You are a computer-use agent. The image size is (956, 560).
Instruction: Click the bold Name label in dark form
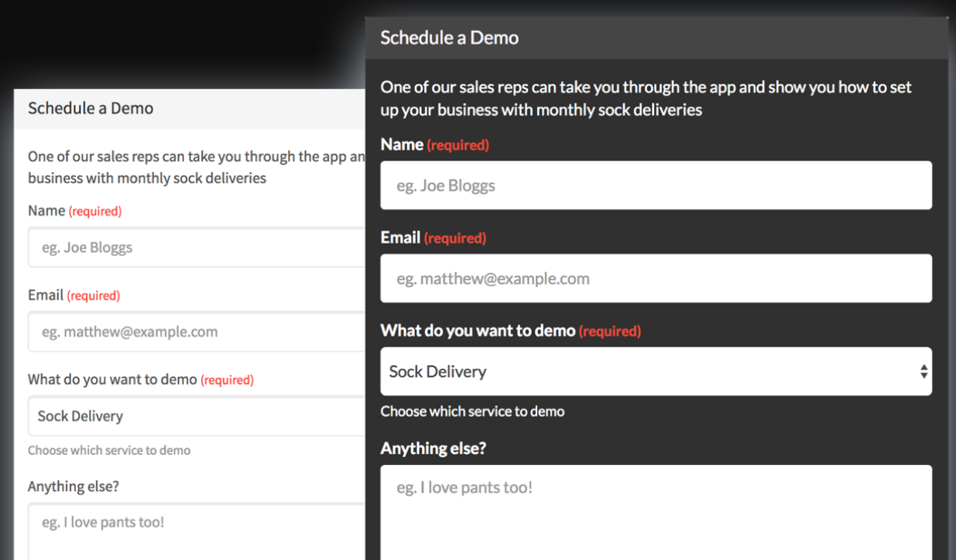point(402,145)
